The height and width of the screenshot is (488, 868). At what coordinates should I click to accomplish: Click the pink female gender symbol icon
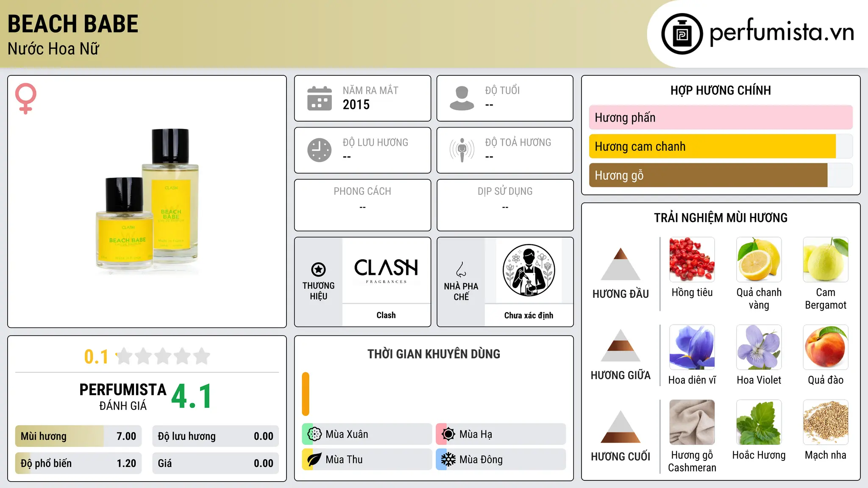(26, 99)
